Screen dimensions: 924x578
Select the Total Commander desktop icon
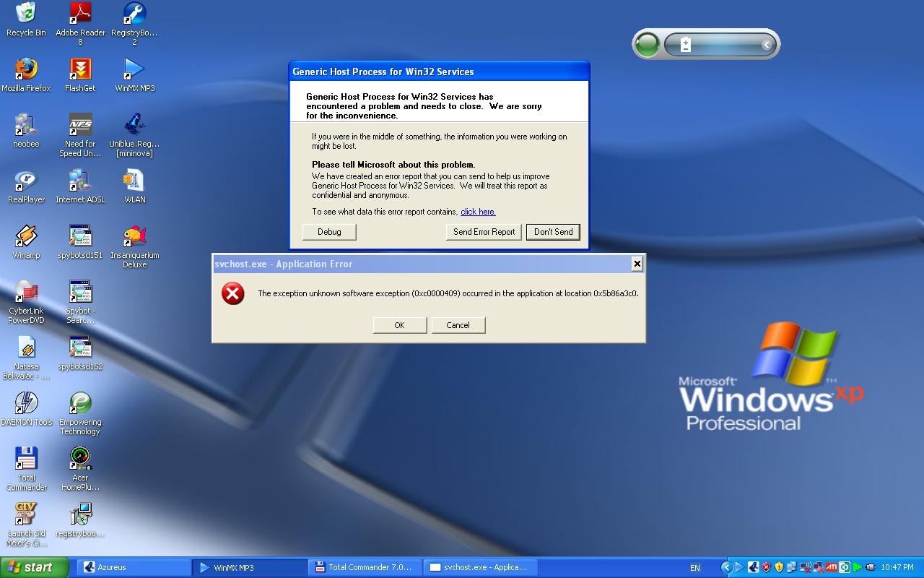pos(26,469)
